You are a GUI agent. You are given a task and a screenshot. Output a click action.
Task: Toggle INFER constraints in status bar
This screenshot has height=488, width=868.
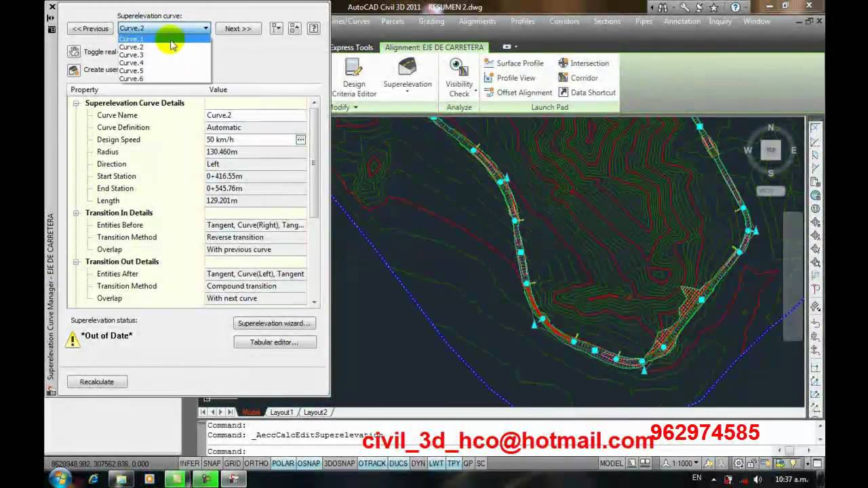[x=190, y=464]
